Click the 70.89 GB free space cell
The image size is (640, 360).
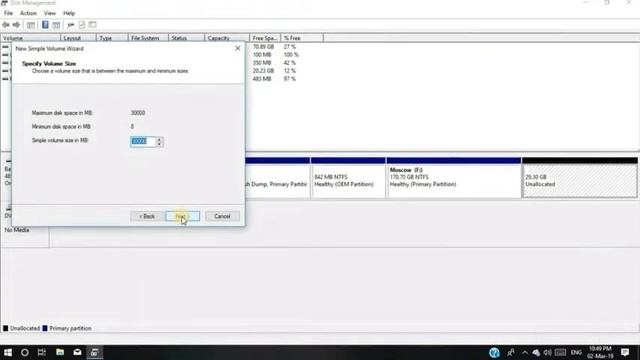[x=263, y=47]
